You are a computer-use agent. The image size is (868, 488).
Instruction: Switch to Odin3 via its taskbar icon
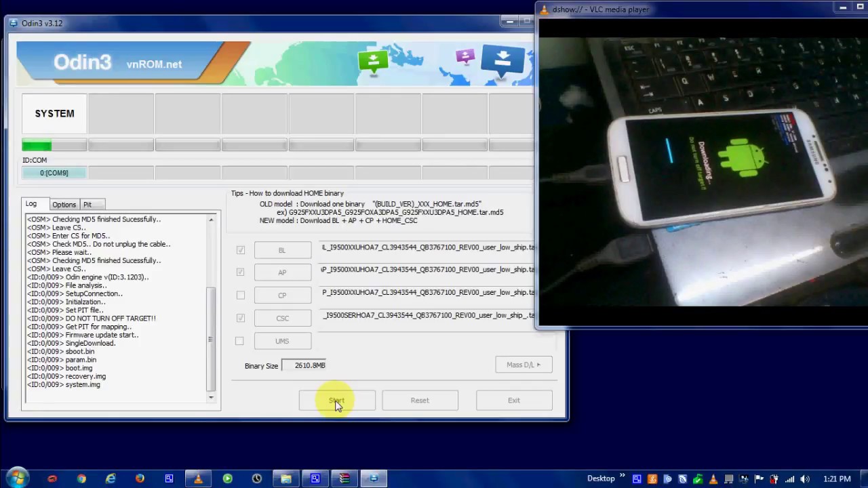click(374, 479)
